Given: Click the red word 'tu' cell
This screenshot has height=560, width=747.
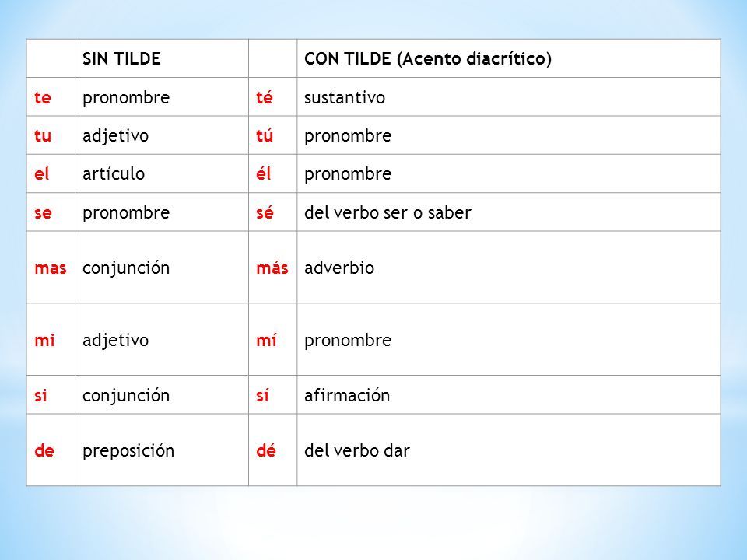Looking at the screenshot, I should (51, 135).
